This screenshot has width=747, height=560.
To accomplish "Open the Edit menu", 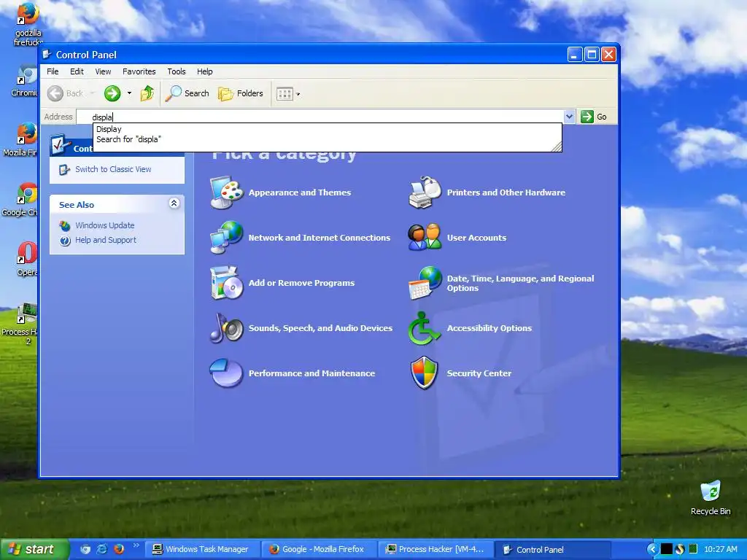I will click(x=77, y=71).
